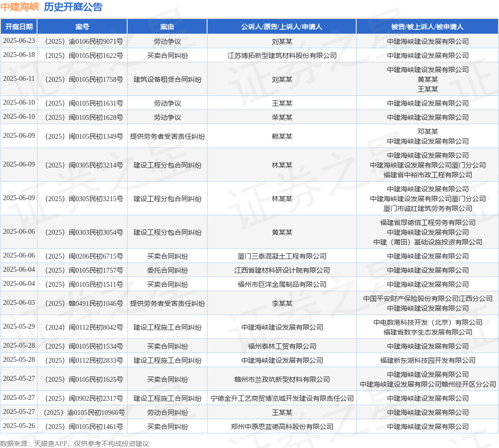The width and height of the screenshot is (499, 448).
Task: Click case number 闽0105民初1534号
Action: [x=84, y=346]
